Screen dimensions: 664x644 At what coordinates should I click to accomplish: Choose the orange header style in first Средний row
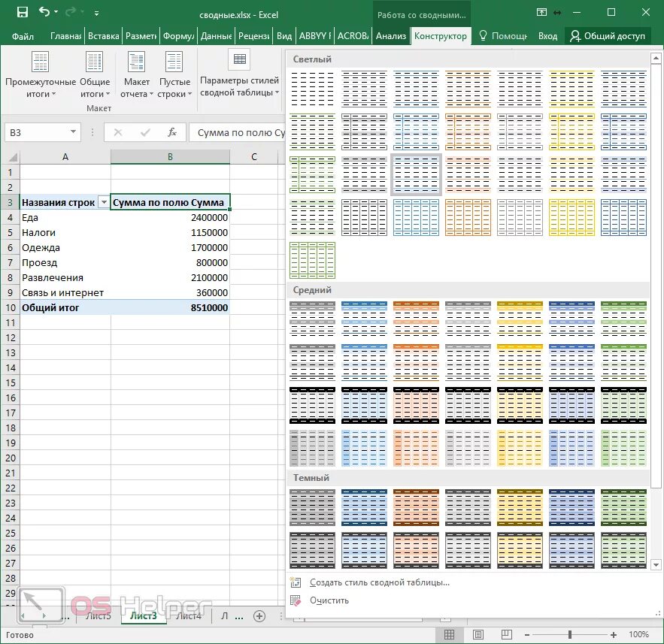point(417,319)
